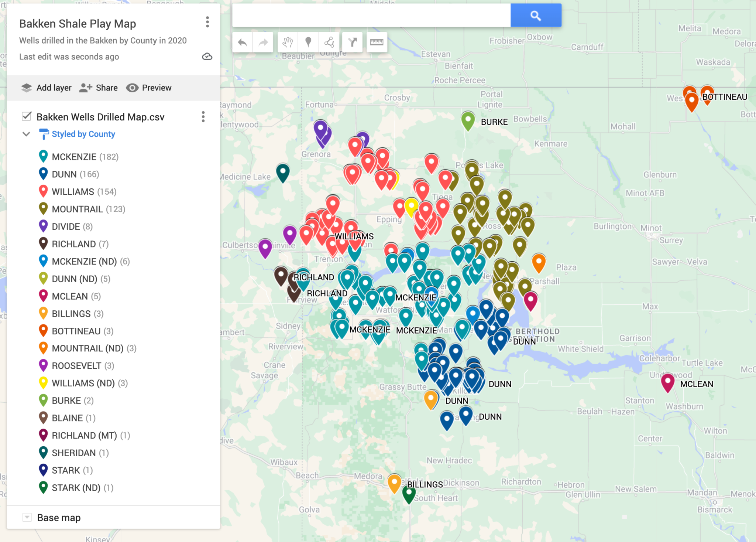Click the search magnifying glass button
756x542 pixels.
(x=536, y=15)
